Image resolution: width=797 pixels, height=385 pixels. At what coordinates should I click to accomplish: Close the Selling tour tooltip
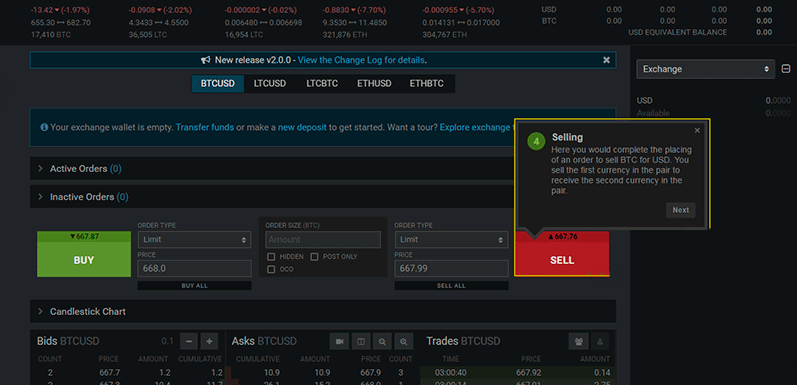click(x=697, y=131)
